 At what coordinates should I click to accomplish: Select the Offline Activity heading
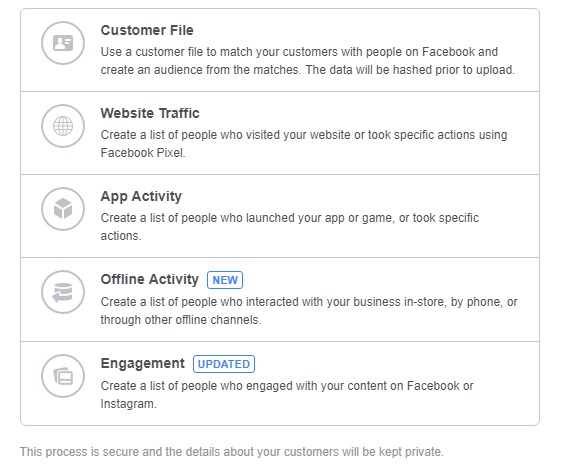click(x=149, y=280)
